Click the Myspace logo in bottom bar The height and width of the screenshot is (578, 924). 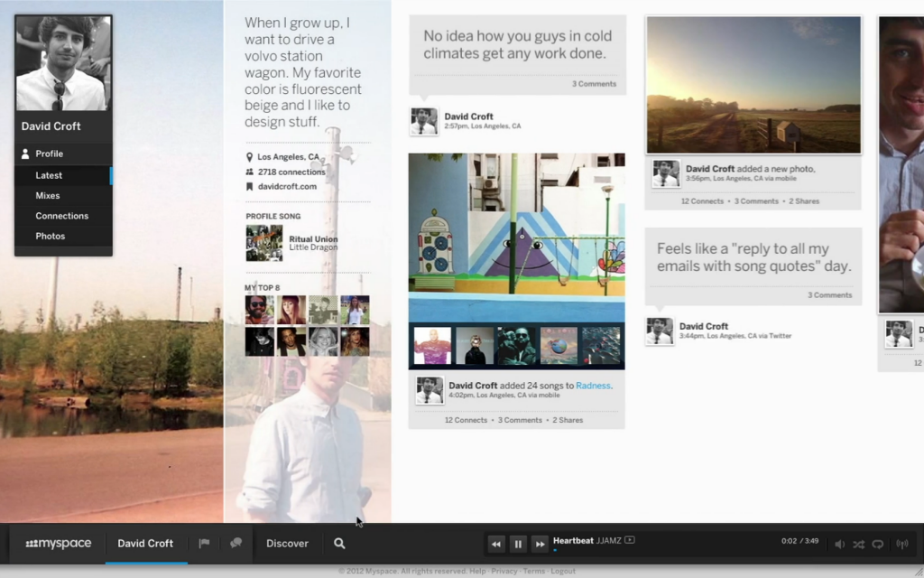[x=59, y=543]
